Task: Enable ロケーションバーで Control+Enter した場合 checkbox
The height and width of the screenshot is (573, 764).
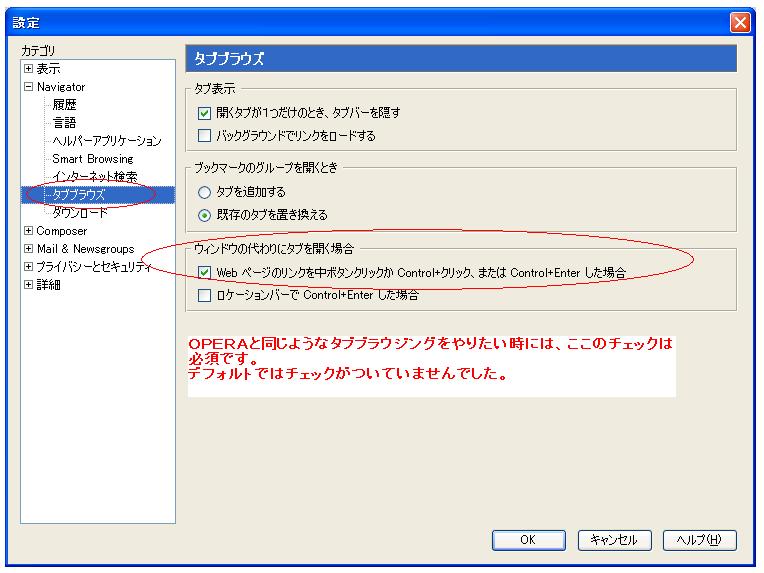Action: 204,295
